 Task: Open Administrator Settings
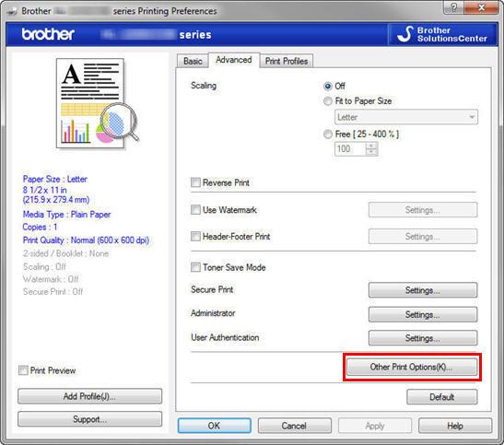[423, 314]
